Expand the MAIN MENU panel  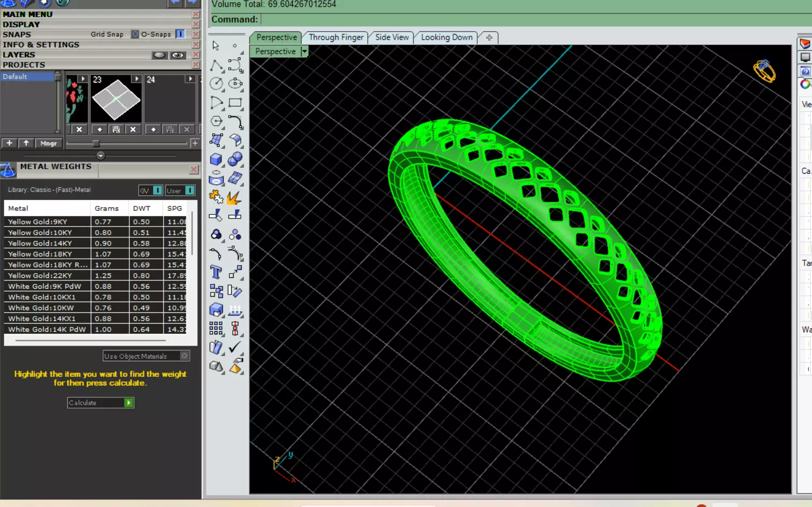click(28, 14)
